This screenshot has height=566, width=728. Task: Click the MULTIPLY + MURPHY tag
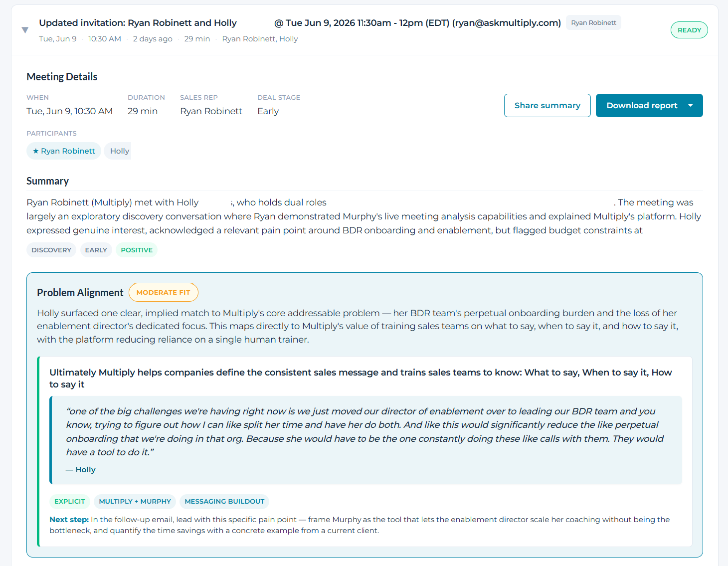coord(135,501)
